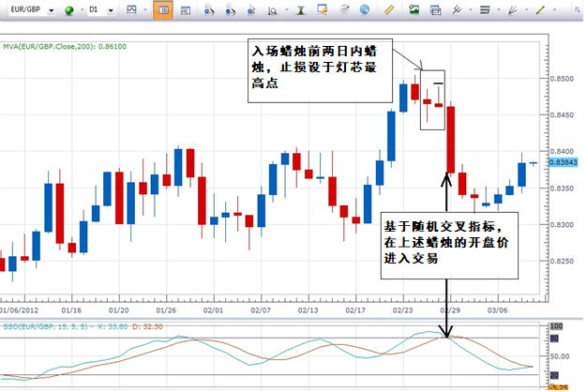Screen dimensions: 587x392
Task: Expand the chart type dropdown arrow
Action: 145,10
